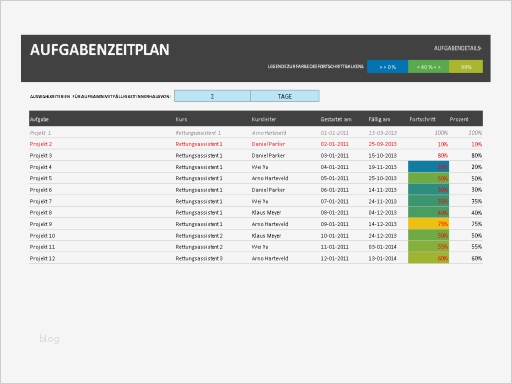The image size is (512, 384).
Task: Click the blue progress bar for Projekt 4
Action: pyautogui.click(x=428, y=167)
